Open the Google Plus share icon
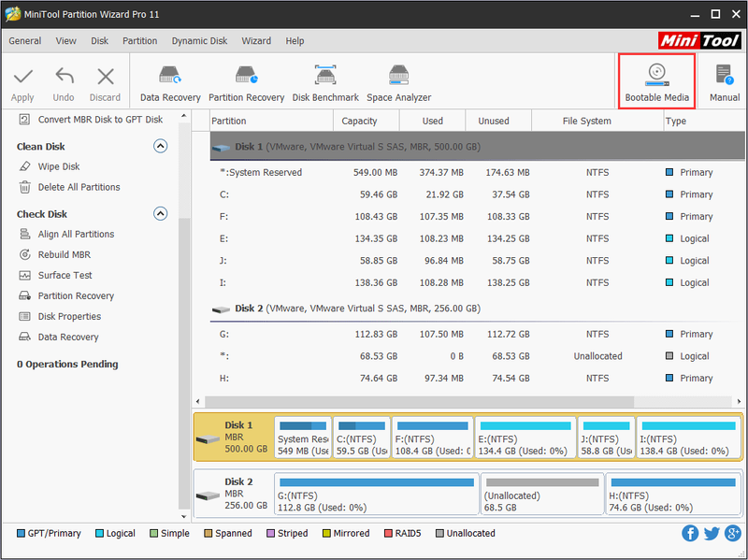This screenshot has height=560, width=748. click(x=733, y=533)
